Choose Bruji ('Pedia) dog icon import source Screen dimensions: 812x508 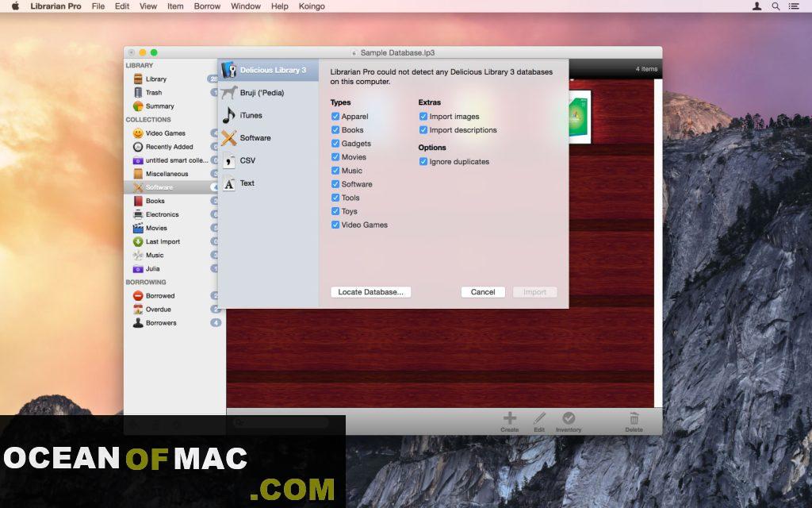[x=229, y=93]
